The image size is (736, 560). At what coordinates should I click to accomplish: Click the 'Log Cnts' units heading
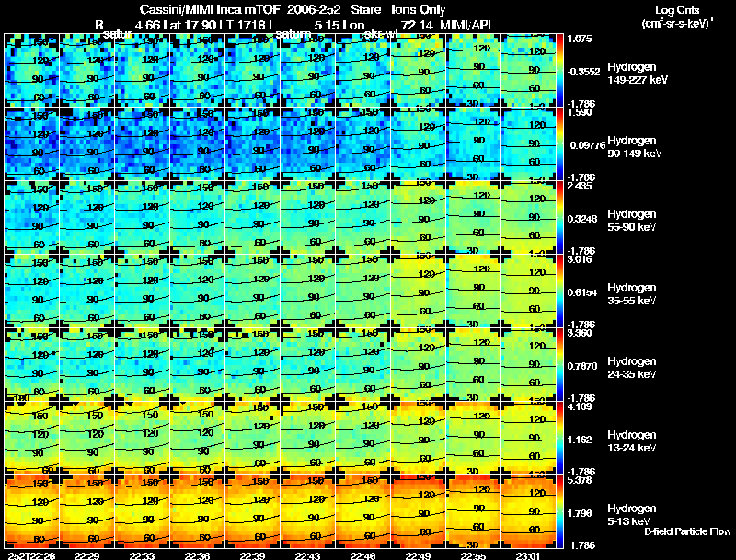pos(677,10)
